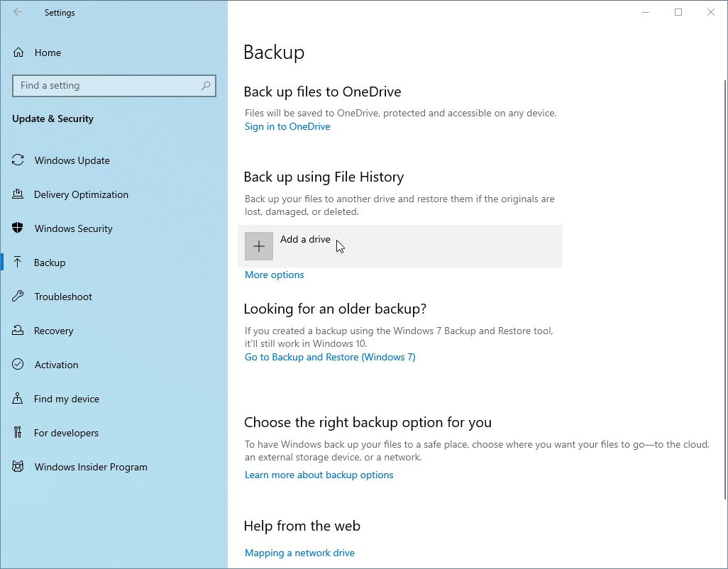Image resolution: width=728 pixels, height=569 pixels.
Task: Click Sign in to OneDrive link
Action: (x=287, y=126)
